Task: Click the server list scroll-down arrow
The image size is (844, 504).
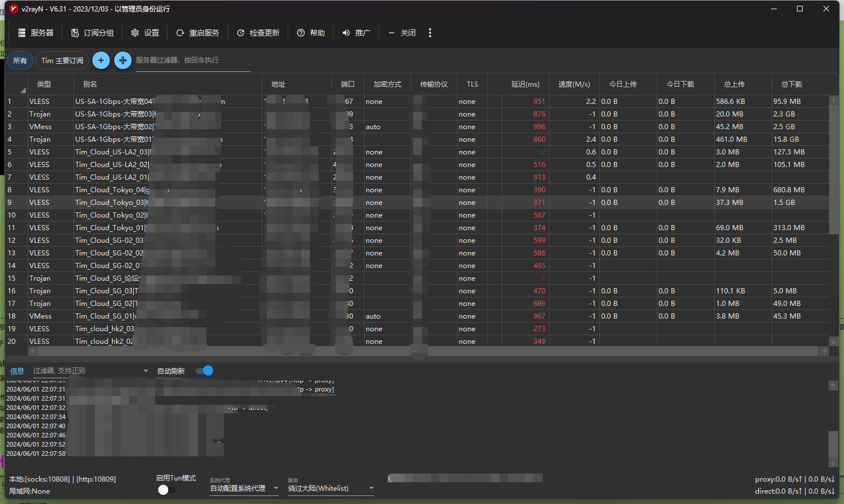Action: coord(834,342)
